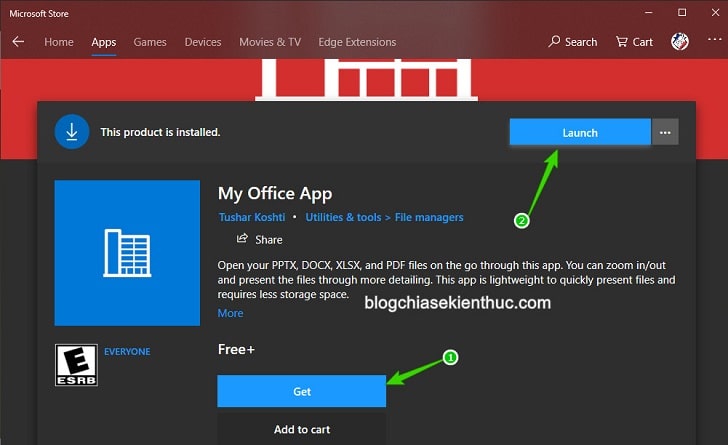The image size is (728, 445).
Task: Go to Movies & TV tab
Action: tap(270, 42)
